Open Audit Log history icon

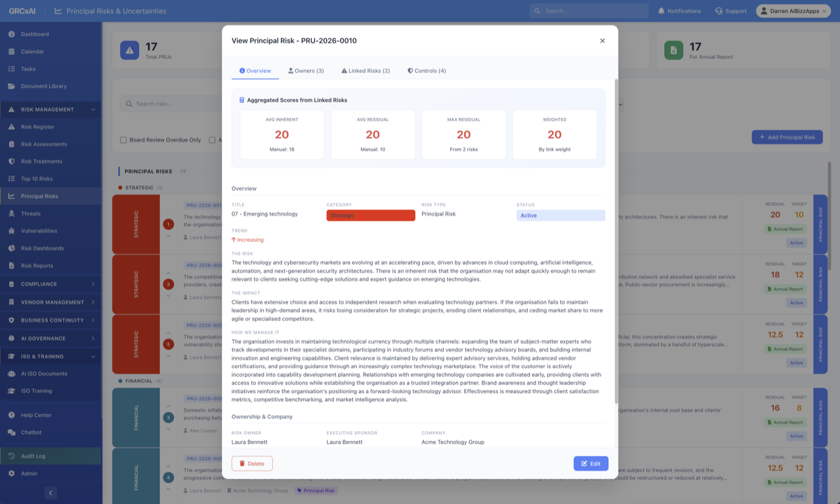pos(11,456)
